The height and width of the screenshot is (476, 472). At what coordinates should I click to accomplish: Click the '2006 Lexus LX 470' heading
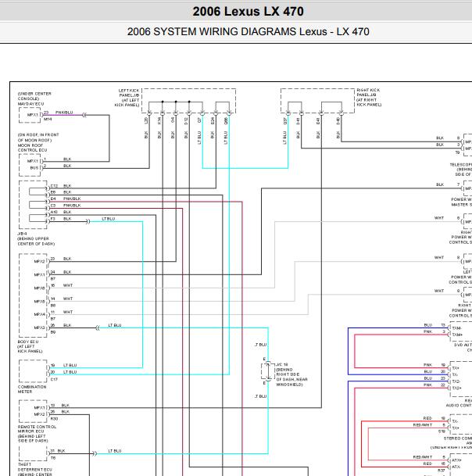click(248, 12)
